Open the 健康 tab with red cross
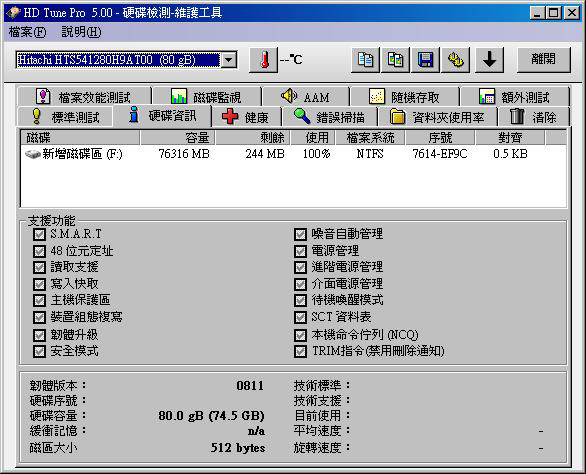The height and width of the screenshot is (474, 586). (x=246, y=117)
